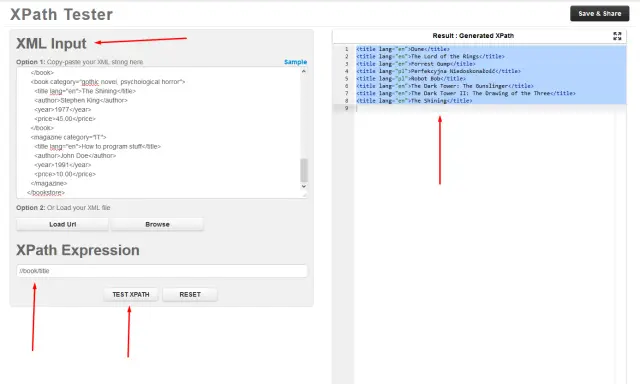Screen dimensions: 640x384
Task: Click the gothic novel book category line in the XML input
Action: (108, 82)
